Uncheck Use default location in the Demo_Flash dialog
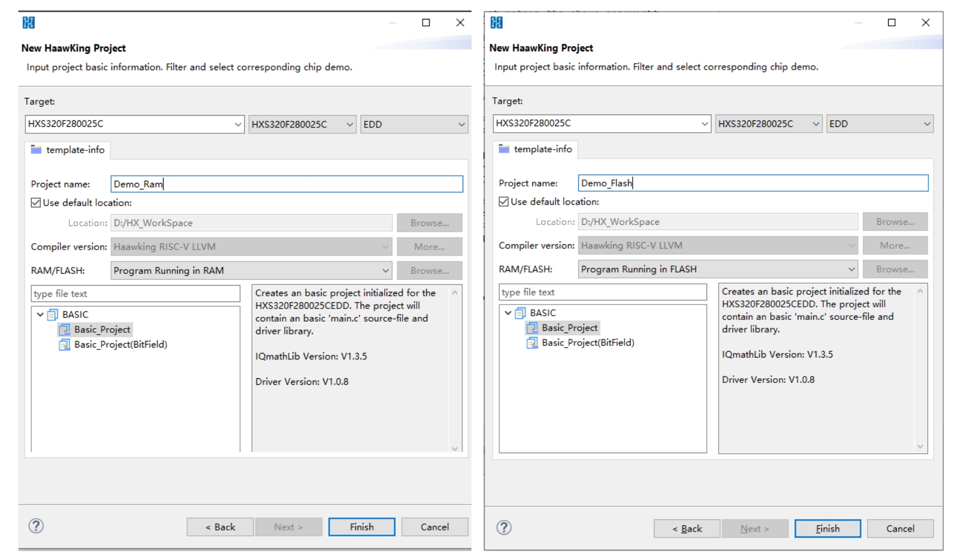 pyautogui.click(x=503, y=202)
